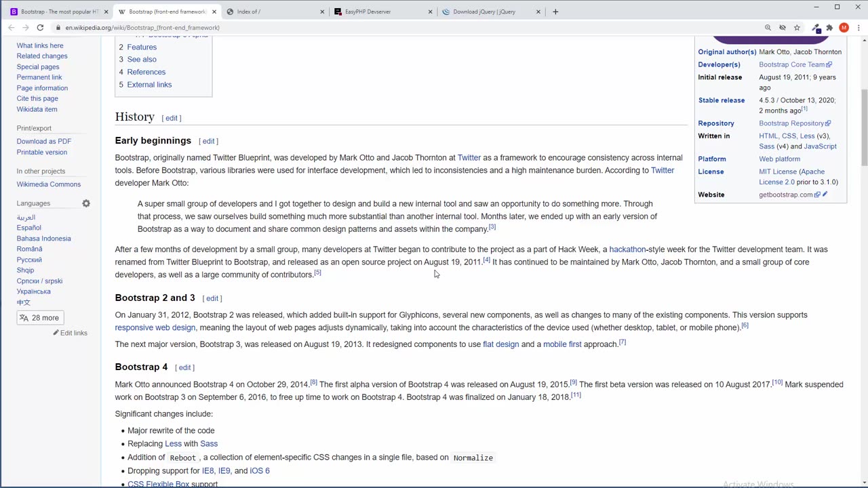868x488 pixels.
Task: Edit the Bootstrap 4 section
Action: [x=184, y=367]
